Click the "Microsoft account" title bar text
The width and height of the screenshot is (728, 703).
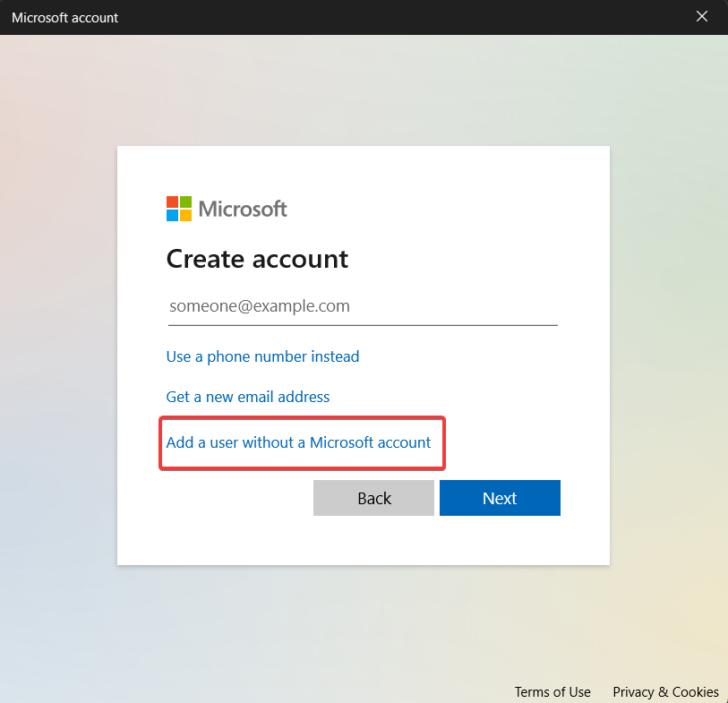pyautogui.click(x=64, y=17)
